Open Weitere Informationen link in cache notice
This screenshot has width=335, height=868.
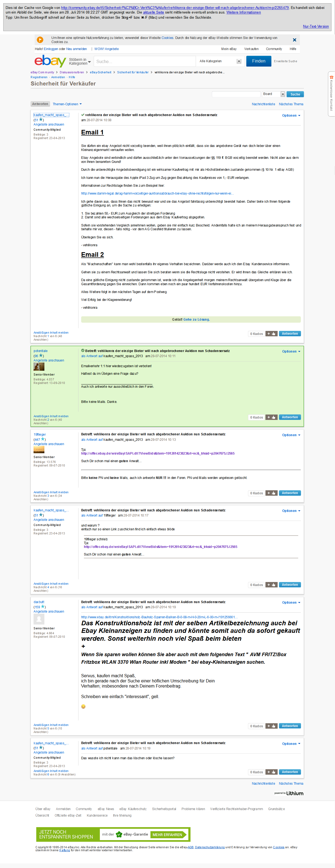[244, 12]
